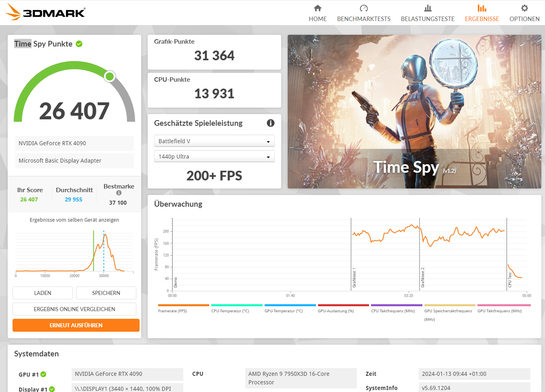Viewport: 545px width, 392px height.
Task: Click the LADEN button
Action: click(42, 293)
